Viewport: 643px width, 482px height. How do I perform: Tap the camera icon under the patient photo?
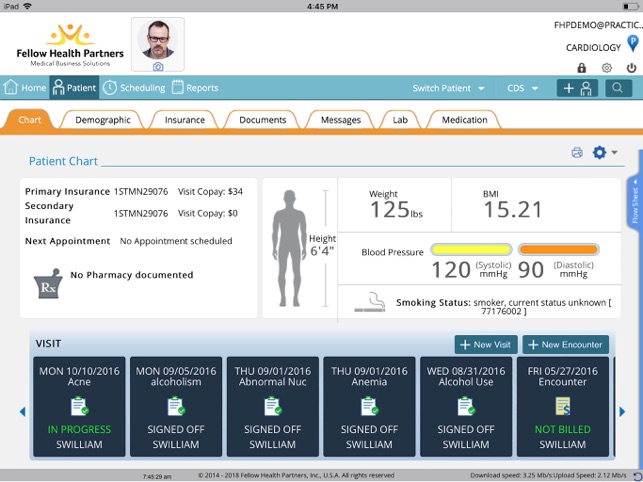click(x=158, y=66)
